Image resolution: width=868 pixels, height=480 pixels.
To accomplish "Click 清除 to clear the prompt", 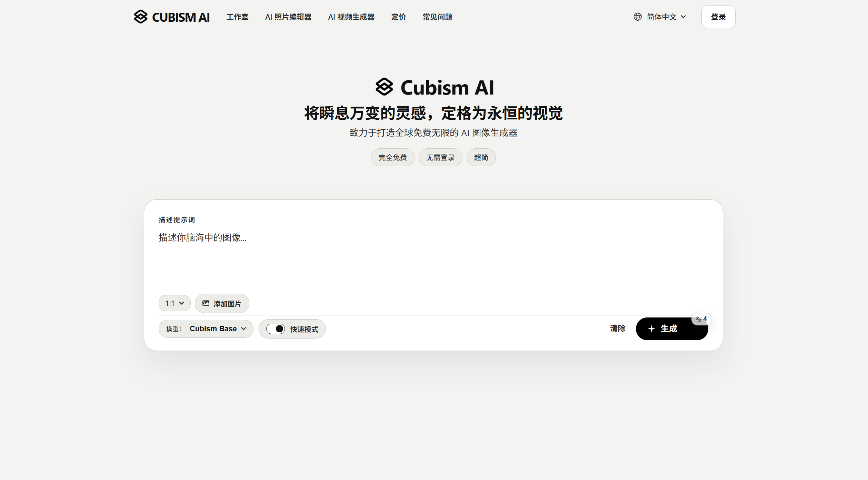I will pyautogui.click(x=618, y=329).
